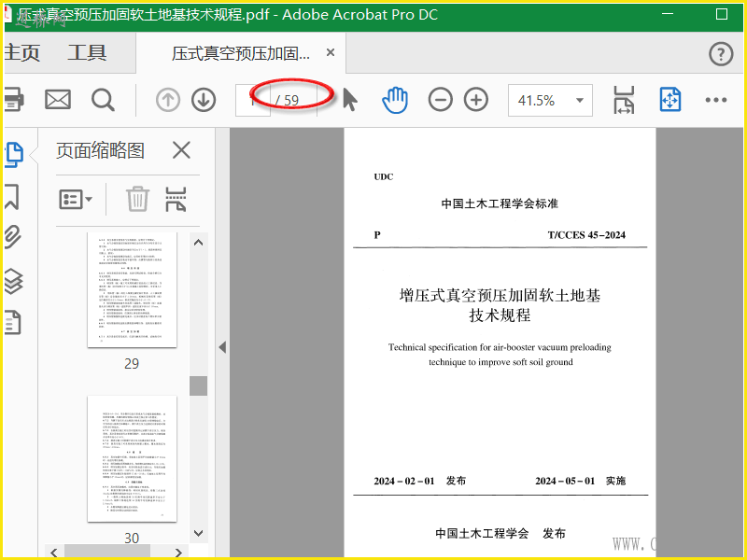
Task: Click the English title line starting Technical specification
Action: pyautogui.click(x=500, y=347)
